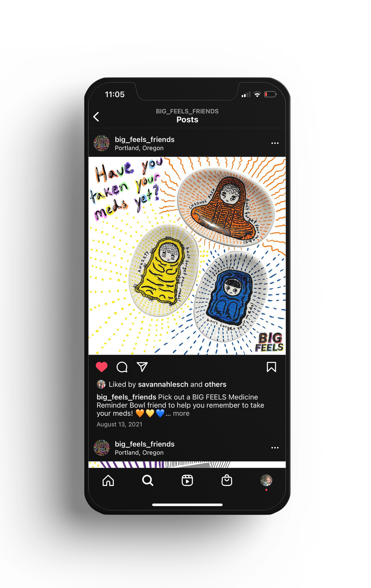371x588 pixels.
Task: Go to Home tab
Action: pos(108,481)
